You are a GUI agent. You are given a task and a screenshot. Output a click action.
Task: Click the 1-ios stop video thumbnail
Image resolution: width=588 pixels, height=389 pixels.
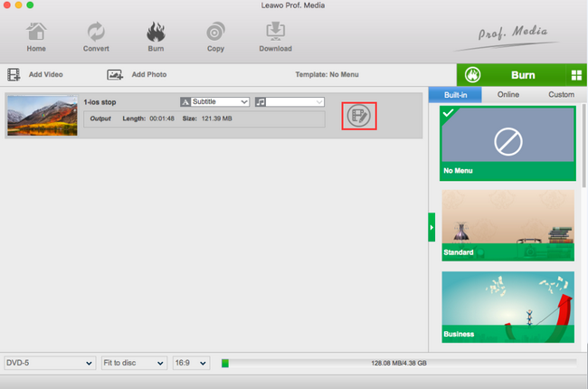43,116
